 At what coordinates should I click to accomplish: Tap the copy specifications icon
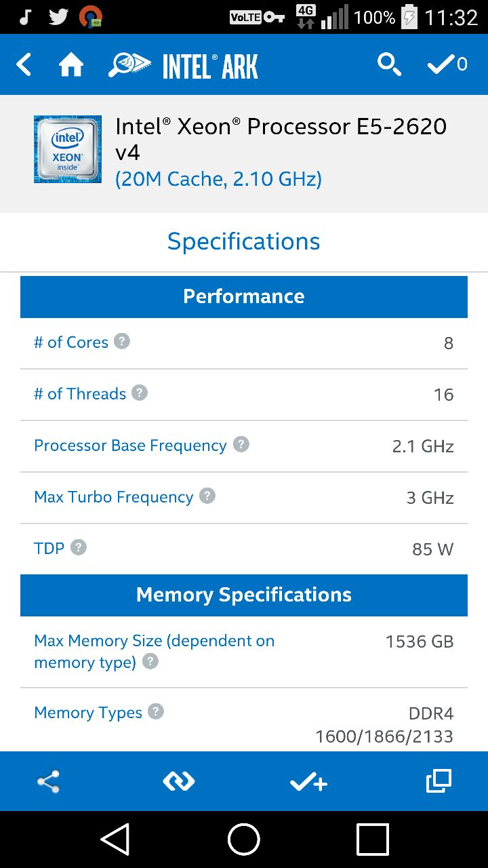439,781
